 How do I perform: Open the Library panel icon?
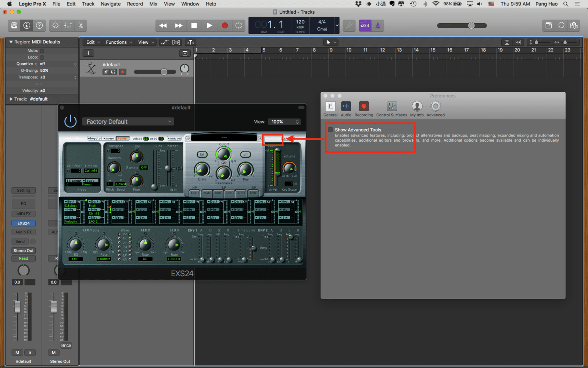(x=14, y=25)
